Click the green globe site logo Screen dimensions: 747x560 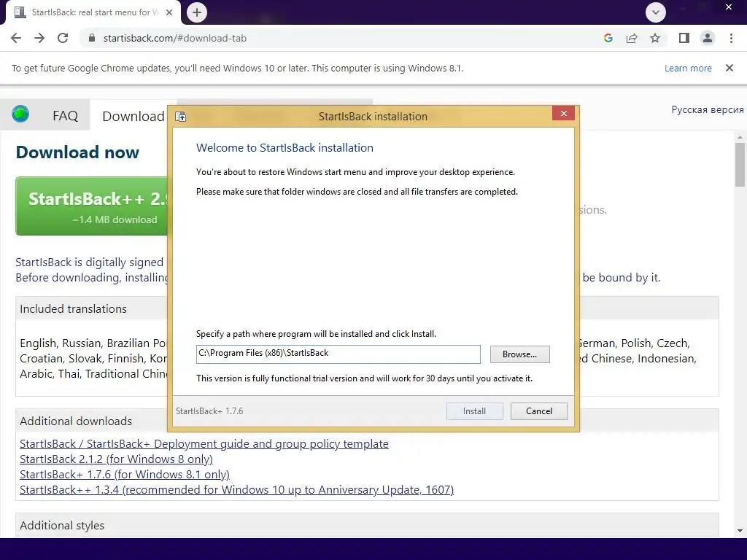tap(20, 114)
